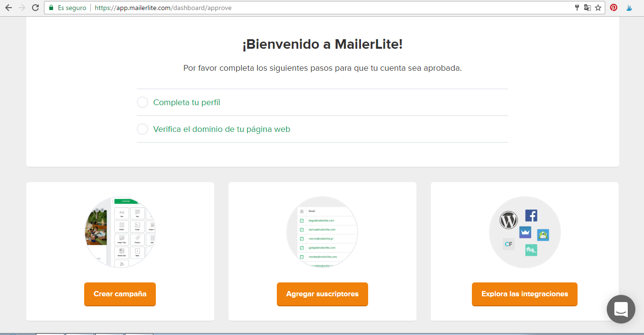Open the chat support bubble
The height and width of the screenshot is (335, 644).
(x=621, y=309)
